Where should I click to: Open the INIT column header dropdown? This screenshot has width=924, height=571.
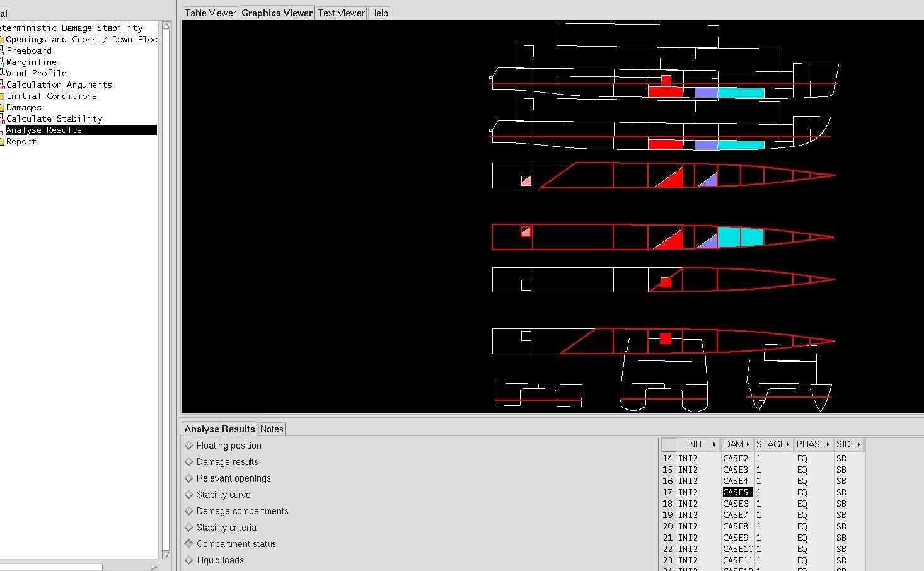coord(714,444)
